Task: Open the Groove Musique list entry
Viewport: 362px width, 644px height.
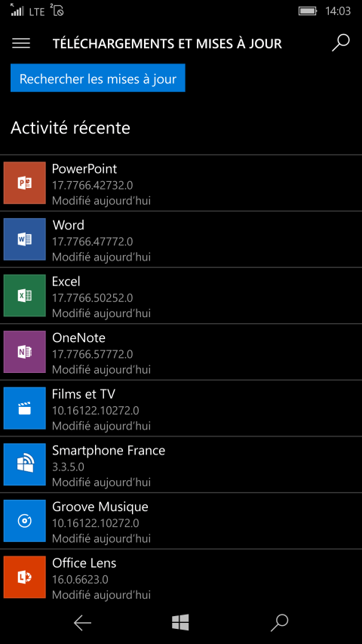Action: point(181,521)
